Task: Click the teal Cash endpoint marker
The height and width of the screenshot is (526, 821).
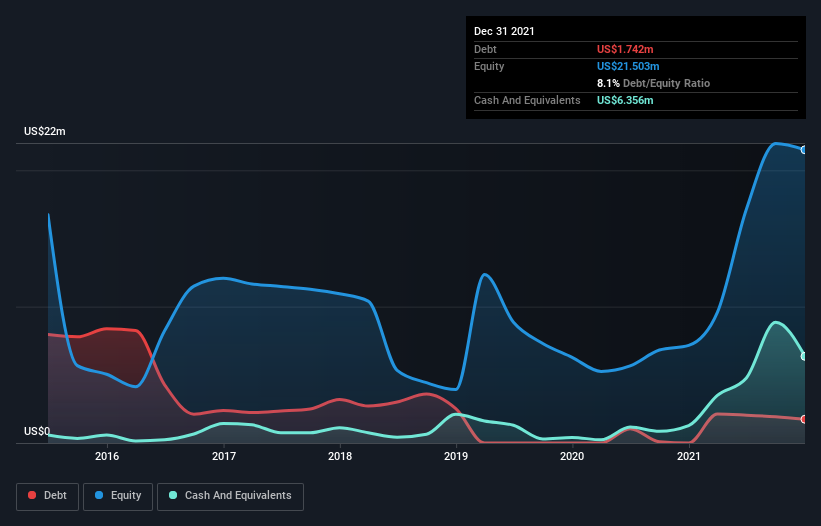Action: pos(804,356)
